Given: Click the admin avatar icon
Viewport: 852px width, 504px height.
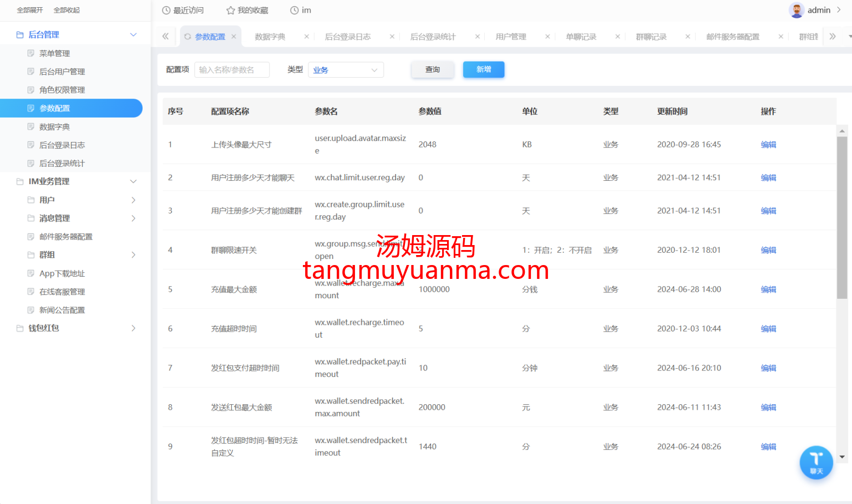Looking at the screenshot, I should (x=797, y=10).
